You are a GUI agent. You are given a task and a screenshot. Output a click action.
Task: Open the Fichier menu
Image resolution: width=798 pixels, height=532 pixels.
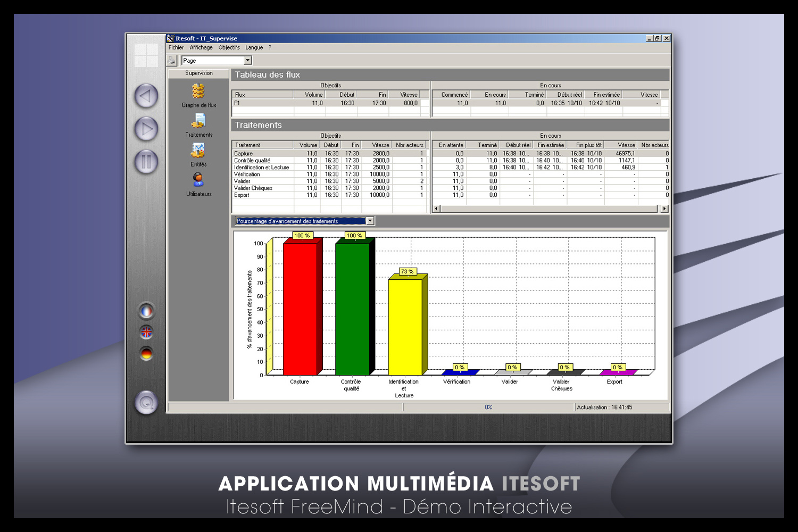tap(176, 47)
